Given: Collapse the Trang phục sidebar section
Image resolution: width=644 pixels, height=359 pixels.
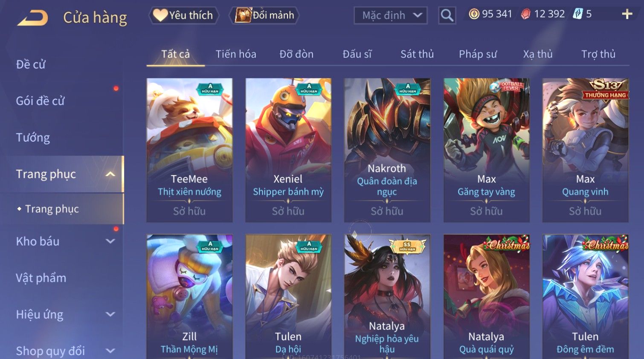Looking at the screenshot, I should tap(110, 174).
